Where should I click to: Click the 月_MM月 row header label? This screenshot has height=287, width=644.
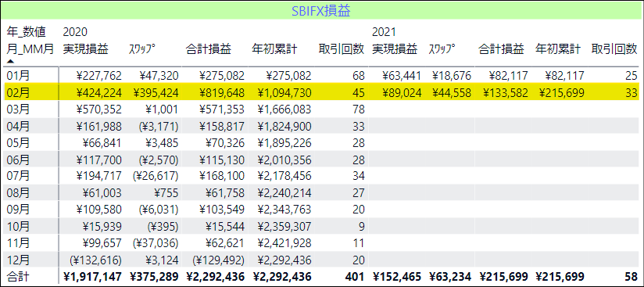(x=30, y=50)
